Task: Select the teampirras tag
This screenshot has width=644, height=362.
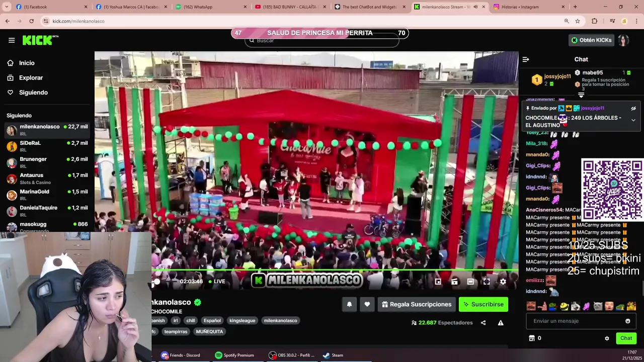Action: click(x=176, y=331)
